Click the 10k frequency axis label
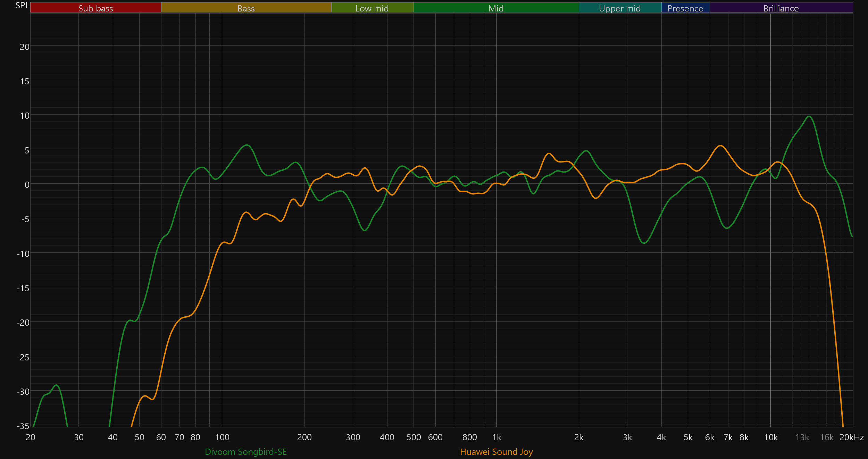The width and height of the screenshot is (868, 459). click(771, 437)
